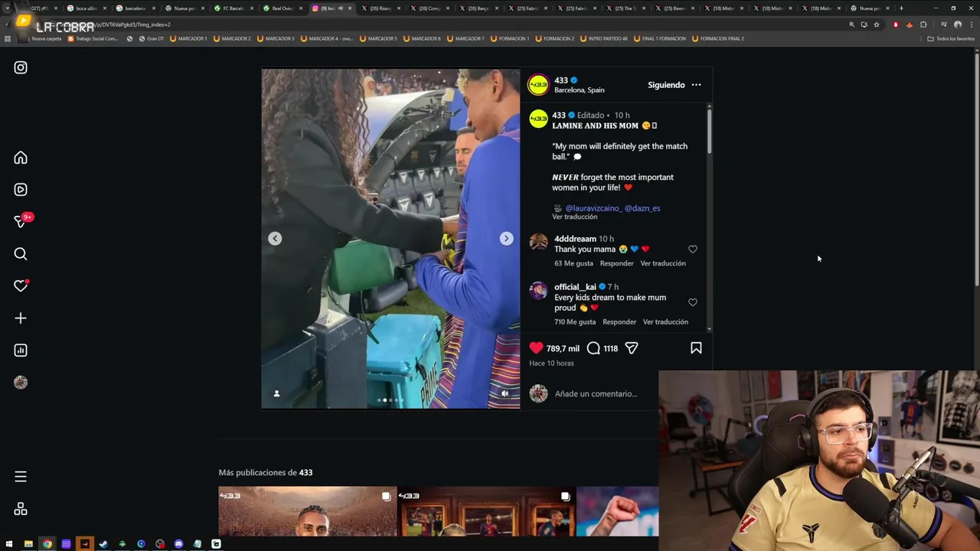The width and height of the screenshot is (980, 551).
Task: Switch to the barcelona browser tab
Action: click(135, 8)
